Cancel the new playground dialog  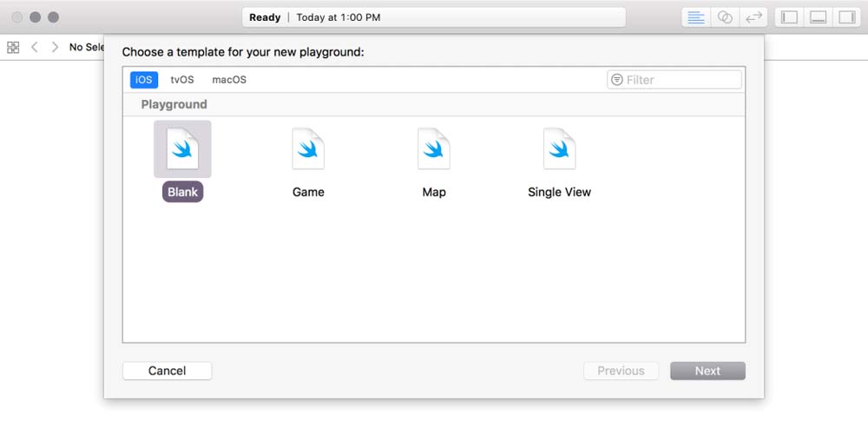[168, 371]
